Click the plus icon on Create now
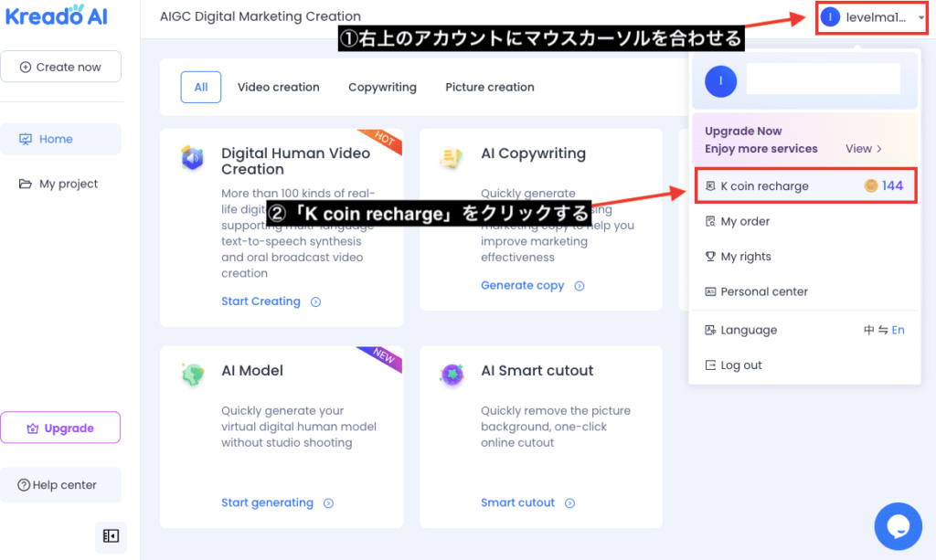Viewport: 936px width, 560px height. coord(25,67)
